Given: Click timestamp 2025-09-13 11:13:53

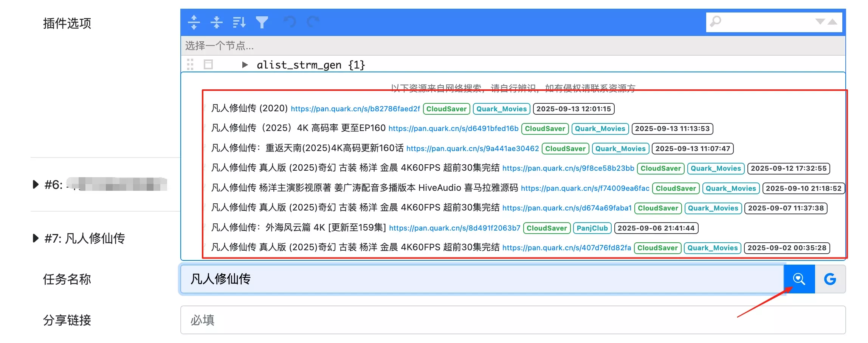Looking at the screenshot, I should (x=673, y=128).
